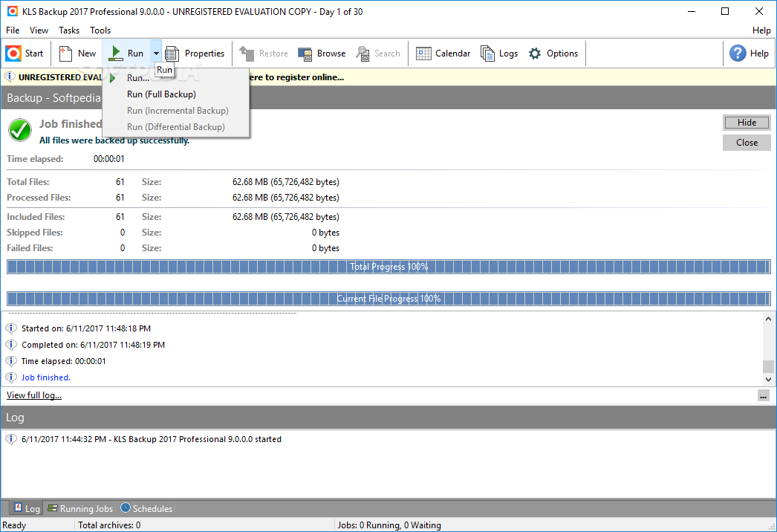This screenshot has width=777, height=532.
Task: Click the Current File Progress 100% bar
Action: [388, 299]
